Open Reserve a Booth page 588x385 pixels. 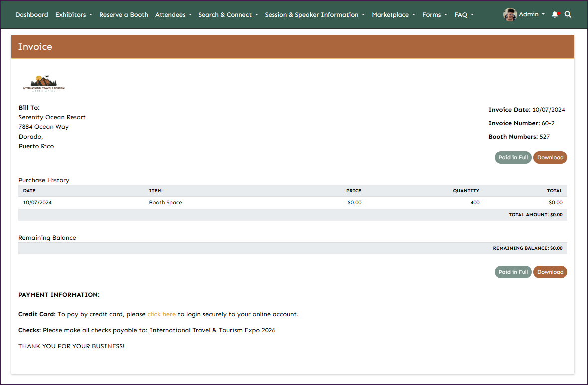[123, 14]
